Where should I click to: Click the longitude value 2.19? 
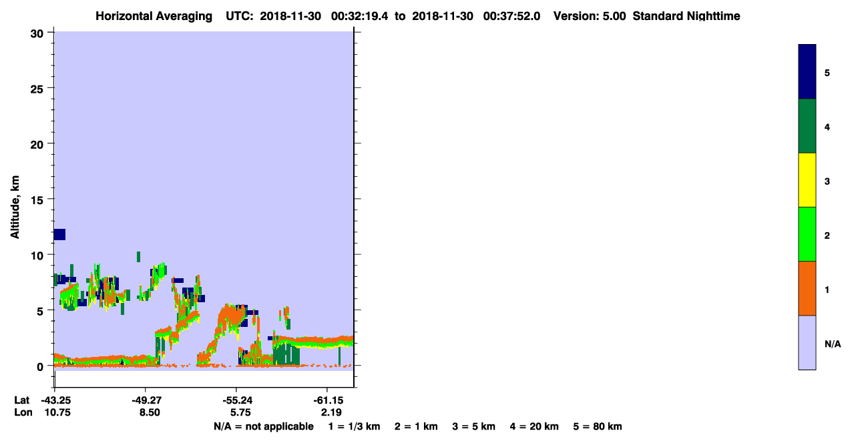pos(331,413)
